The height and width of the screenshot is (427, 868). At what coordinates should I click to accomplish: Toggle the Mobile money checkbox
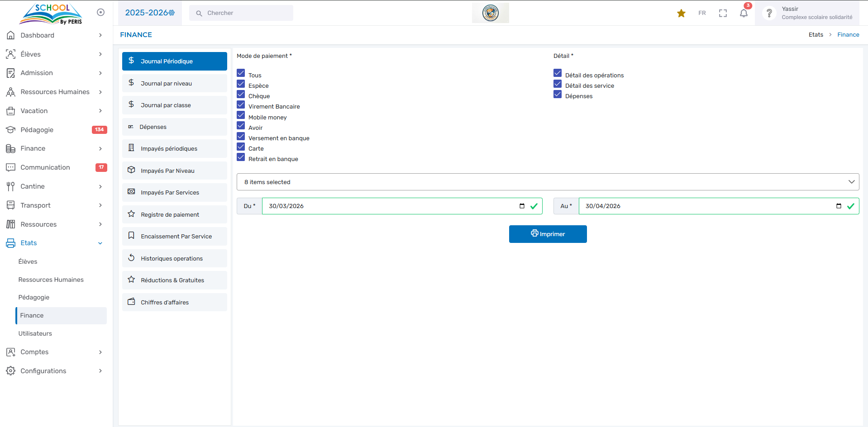[241, 115]
